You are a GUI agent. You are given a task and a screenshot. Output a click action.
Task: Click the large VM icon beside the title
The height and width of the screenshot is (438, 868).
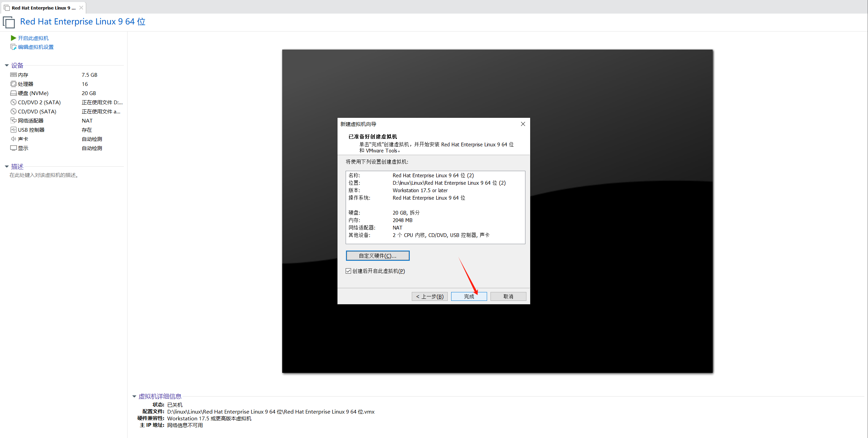click(x=9, y=22)
